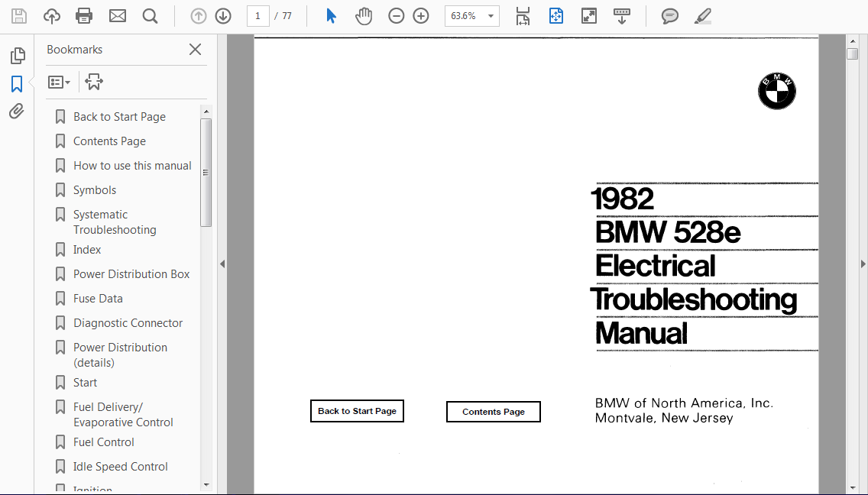Open the Find text magnifier
868x495 pixels.
(x=150, y=16)
